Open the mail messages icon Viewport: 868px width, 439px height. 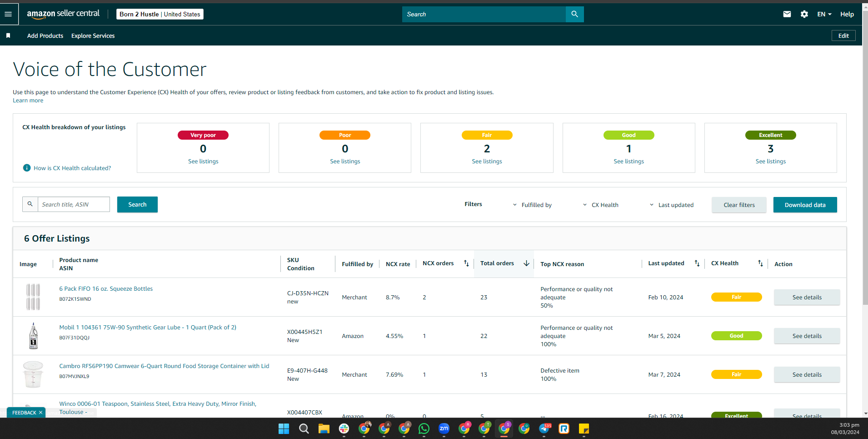[x=787, y=14]
